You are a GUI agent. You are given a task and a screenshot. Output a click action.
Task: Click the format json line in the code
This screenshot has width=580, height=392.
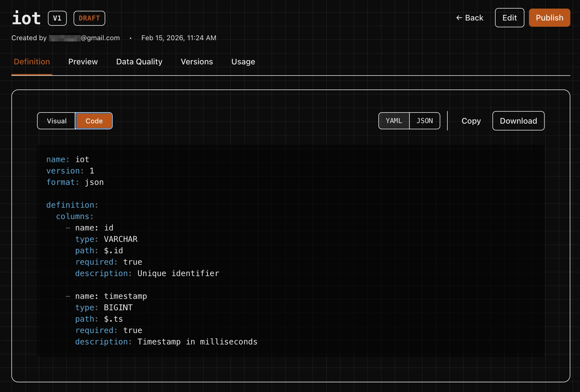pyautogui.click(x=75, y=182)
